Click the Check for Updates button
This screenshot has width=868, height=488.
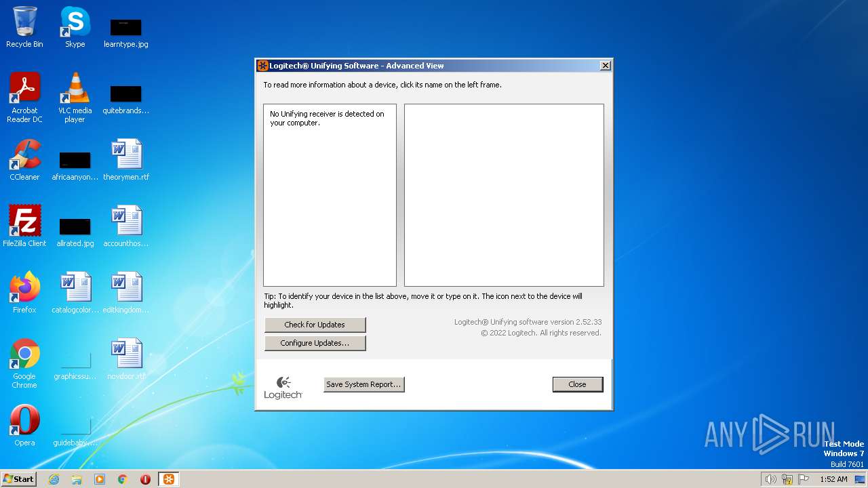coord(315,325)
